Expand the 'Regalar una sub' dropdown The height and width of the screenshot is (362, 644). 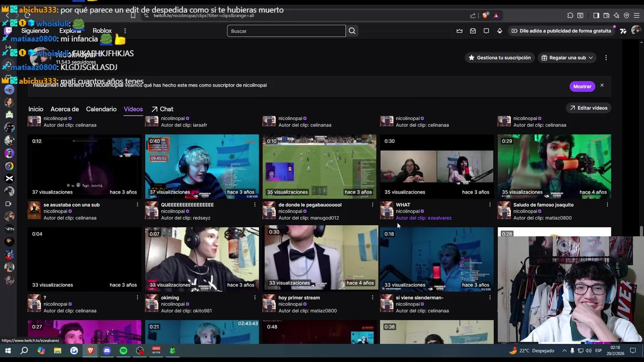click(x=567, y=58)
